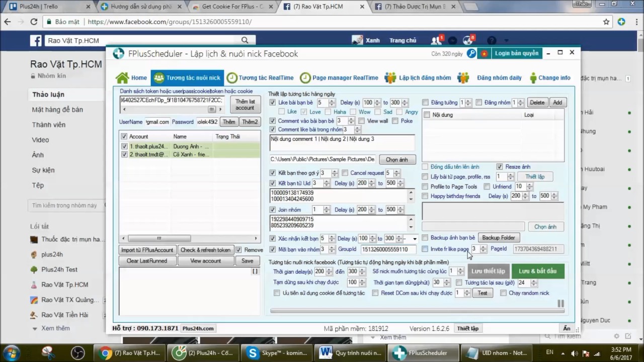Viewport: 644px width, 362px height.
Task: Click the key license icon in title bar
Action: [471, 54]
